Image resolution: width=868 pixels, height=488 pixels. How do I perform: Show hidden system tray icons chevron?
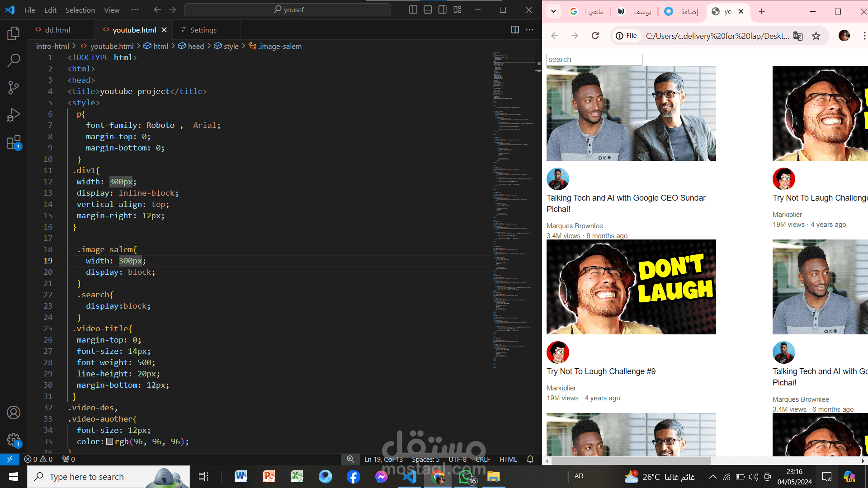[712, 477]
